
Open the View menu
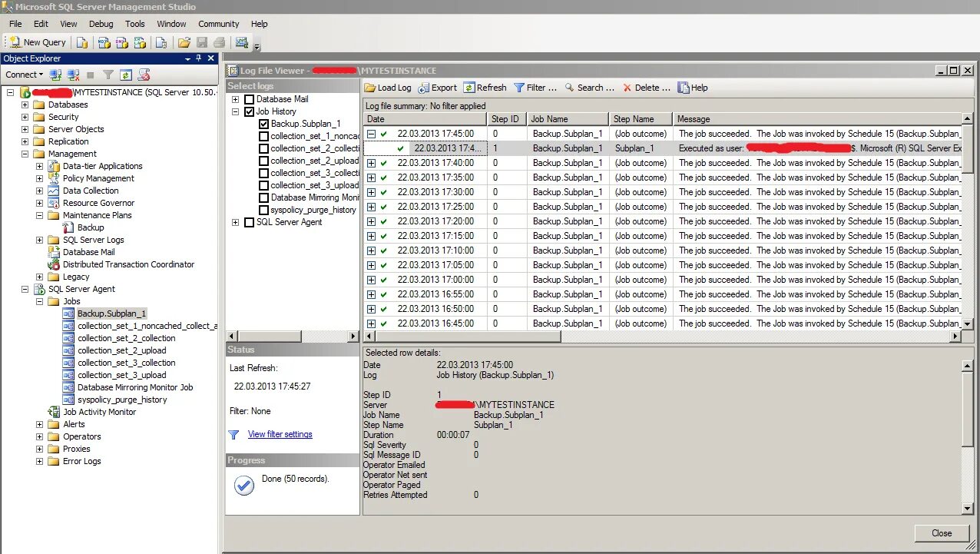[68, 24]
